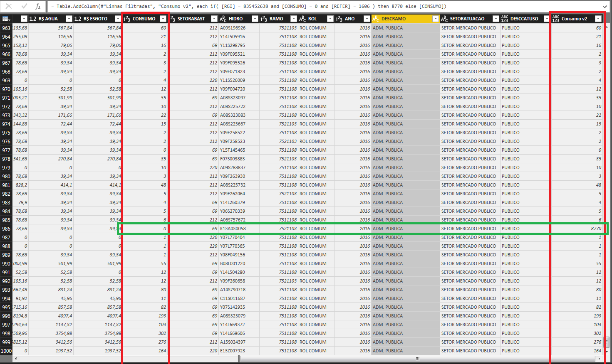Open the HIDRO column filter dropdown
Viewport: 612px width, 364px height.
255,19
